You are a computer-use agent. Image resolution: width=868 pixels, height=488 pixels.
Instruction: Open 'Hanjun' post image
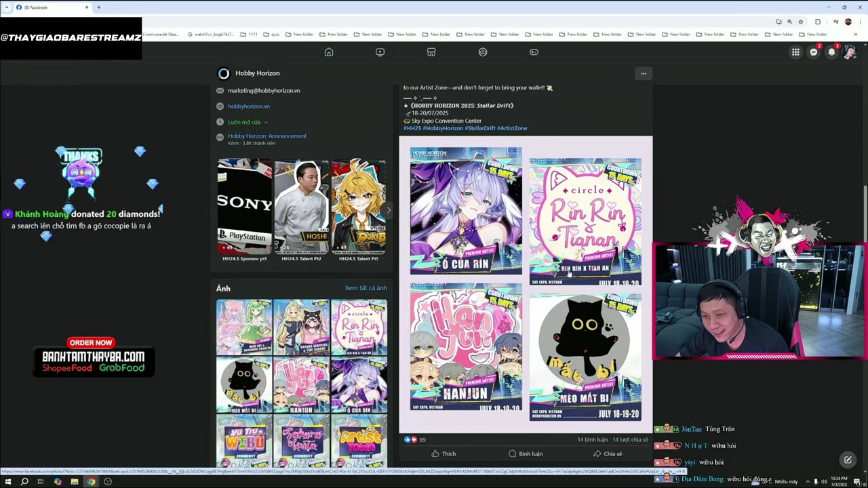466,347
